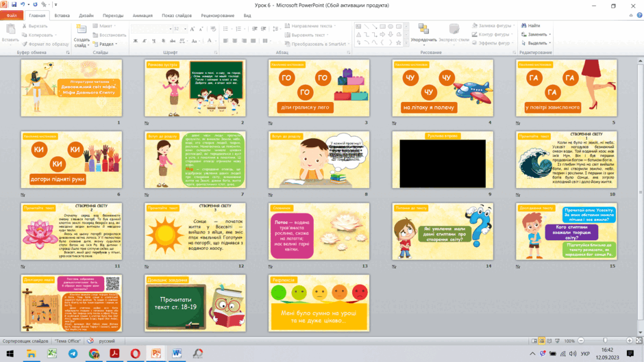This screenshot has height=362, width=644.
Task: Select slide 17 homework thumbnail
Action: pos(195,303)
